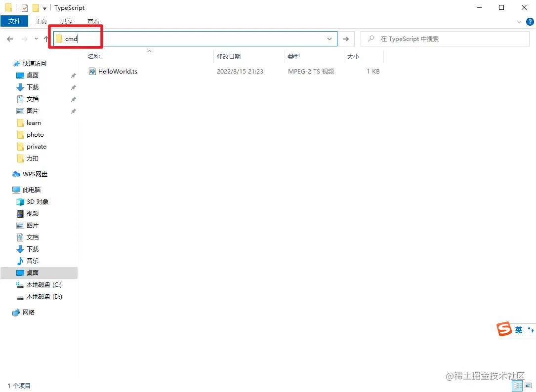Open 本地磁盘 (C:) drive
This screenshot has width=536, height=392.
(44, 285)
